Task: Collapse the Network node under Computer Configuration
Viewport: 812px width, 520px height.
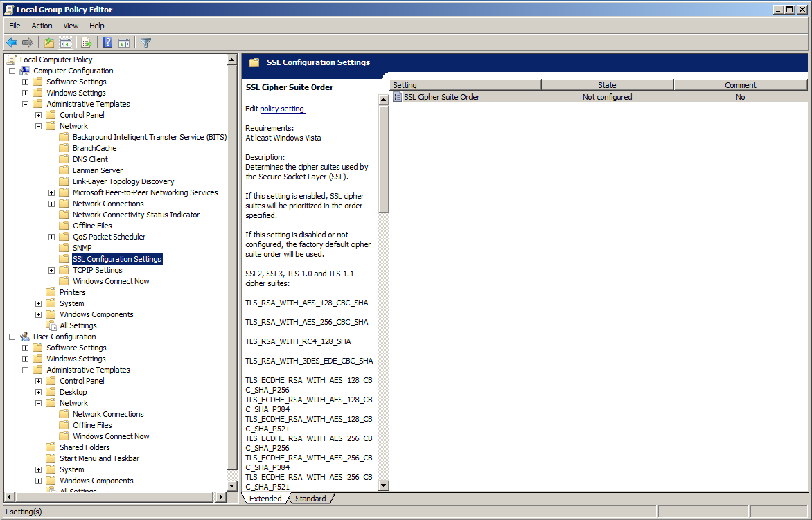Action: (x=38, y=126)
